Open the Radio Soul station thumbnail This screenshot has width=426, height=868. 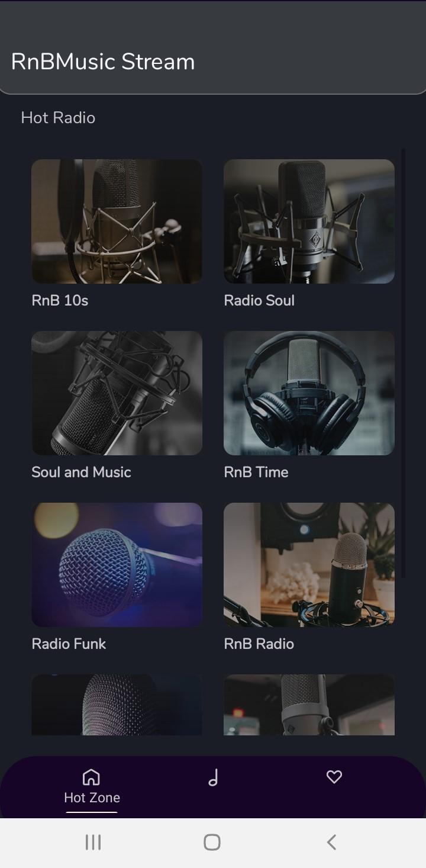[x=309, y=221]
